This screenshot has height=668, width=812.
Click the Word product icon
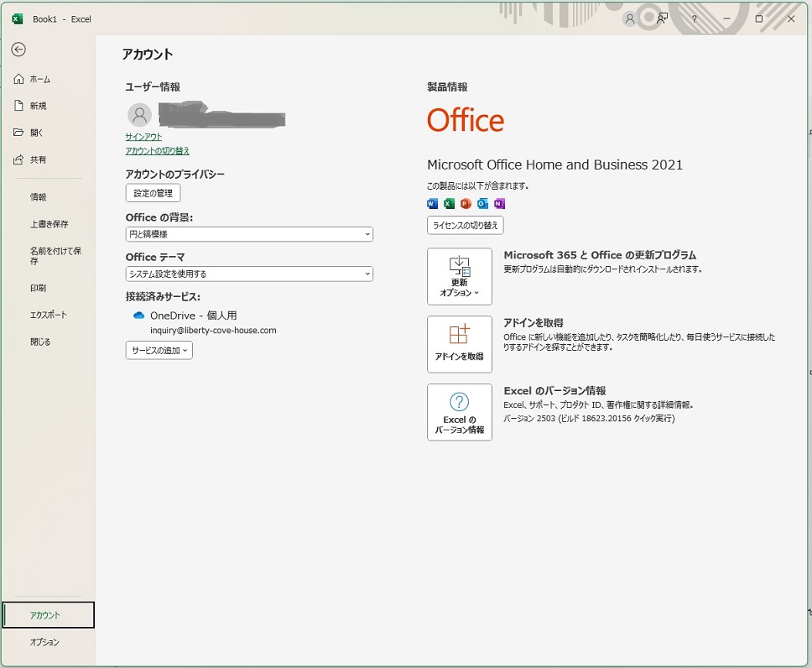432,204
